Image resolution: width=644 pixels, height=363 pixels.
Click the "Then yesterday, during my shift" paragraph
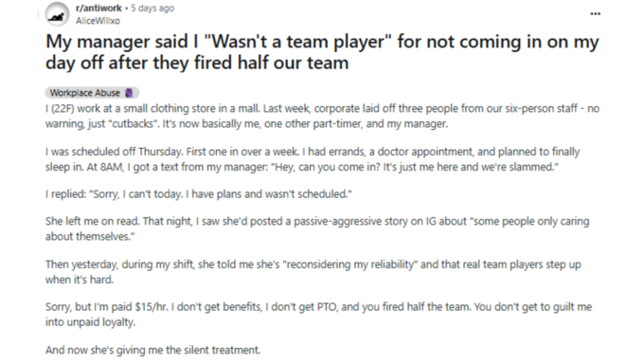[313, 272]
